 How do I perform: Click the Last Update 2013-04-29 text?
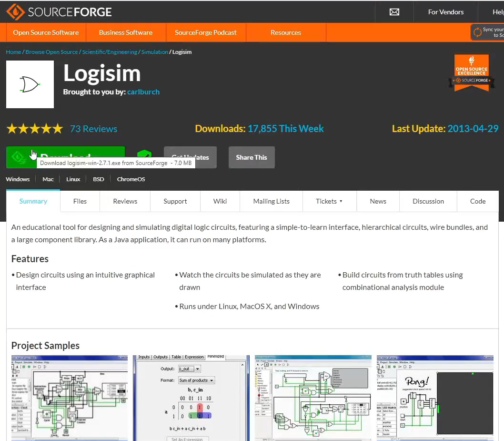(445, 129)
